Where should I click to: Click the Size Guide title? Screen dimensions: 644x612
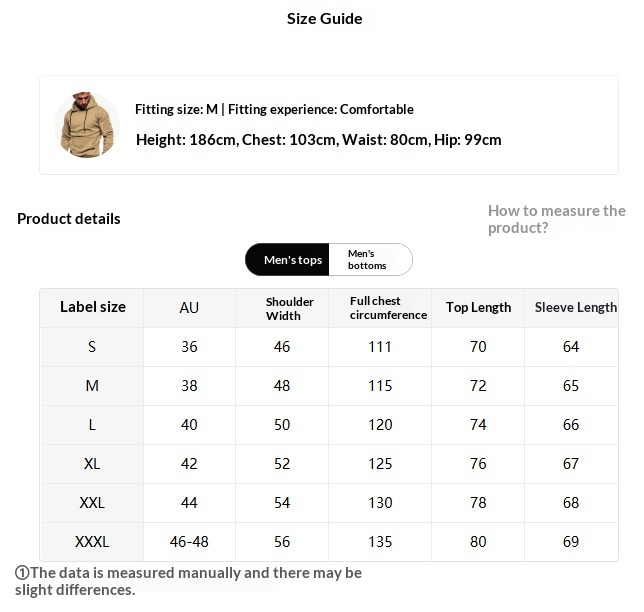coord(324,19)
